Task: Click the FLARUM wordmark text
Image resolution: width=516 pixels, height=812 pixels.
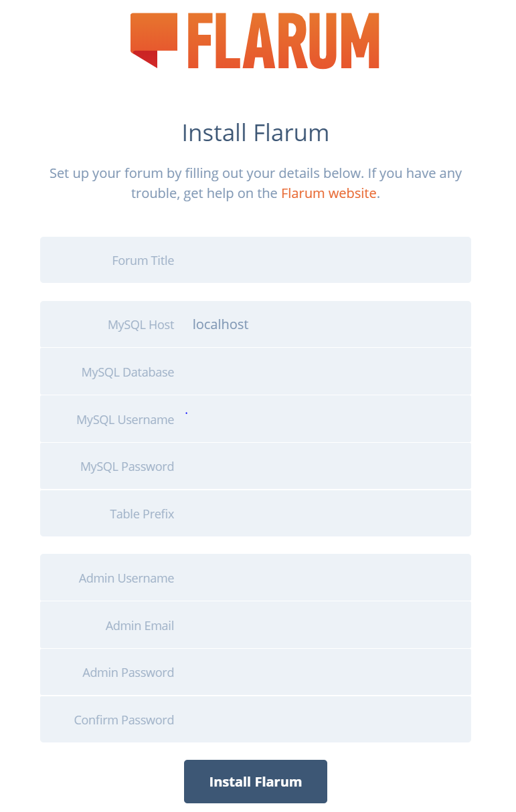Action: tap(283, 41)
